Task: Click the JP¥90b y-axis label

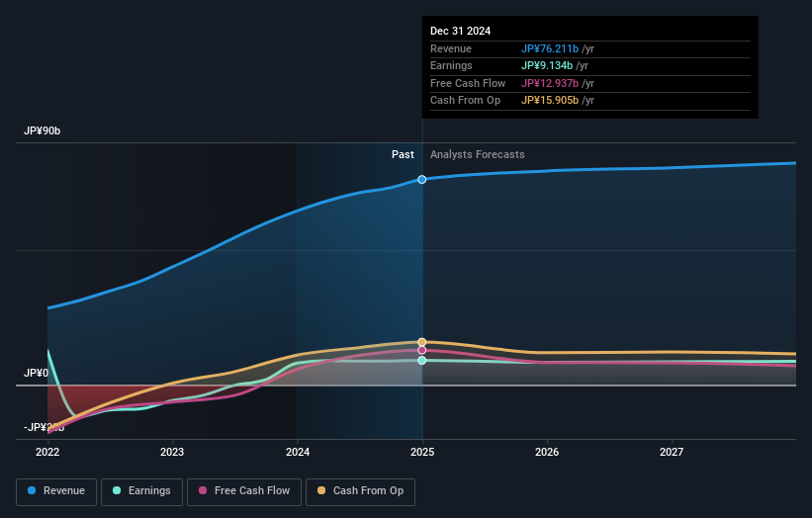Action: (42, 130)
